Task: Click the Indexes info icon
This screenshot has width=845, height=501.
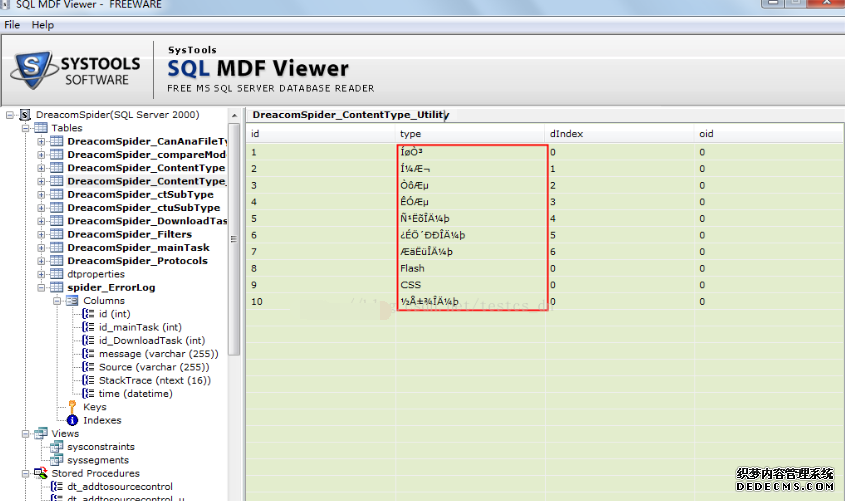Action: [x=72, y=420]
